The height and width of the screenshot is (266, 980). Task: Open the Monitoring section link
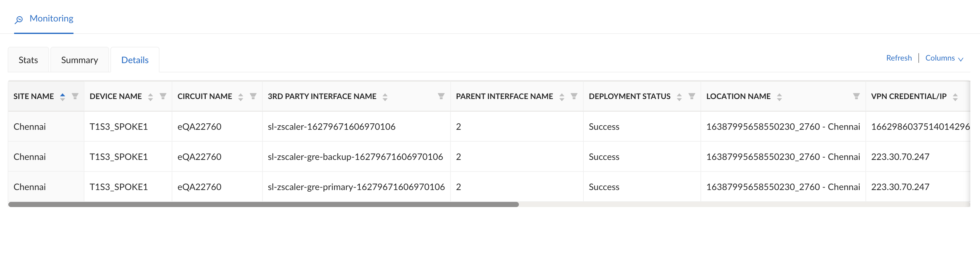(51, 19)
